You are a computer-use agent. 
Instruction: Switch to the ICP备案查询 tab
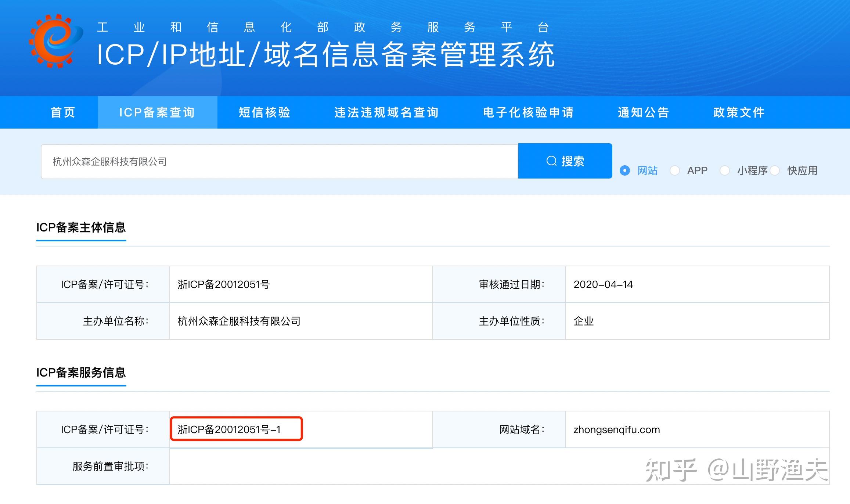(158, 112)
